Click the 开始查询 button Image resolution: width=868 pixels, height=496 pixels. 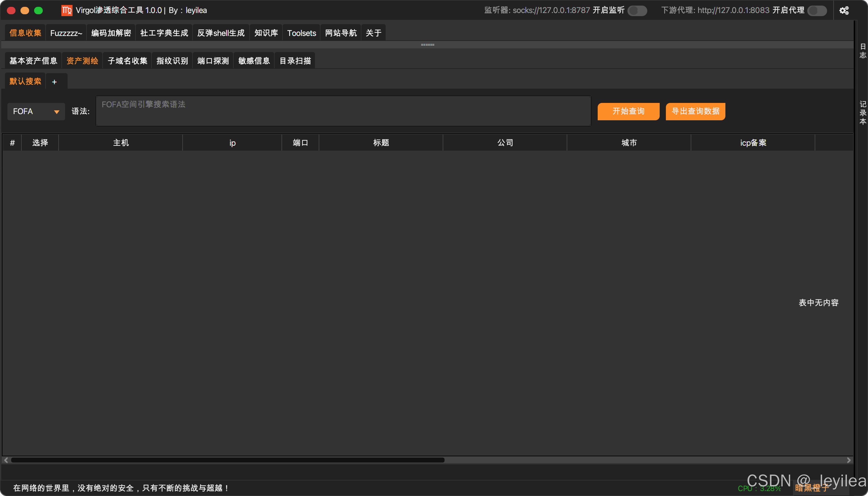628,111
